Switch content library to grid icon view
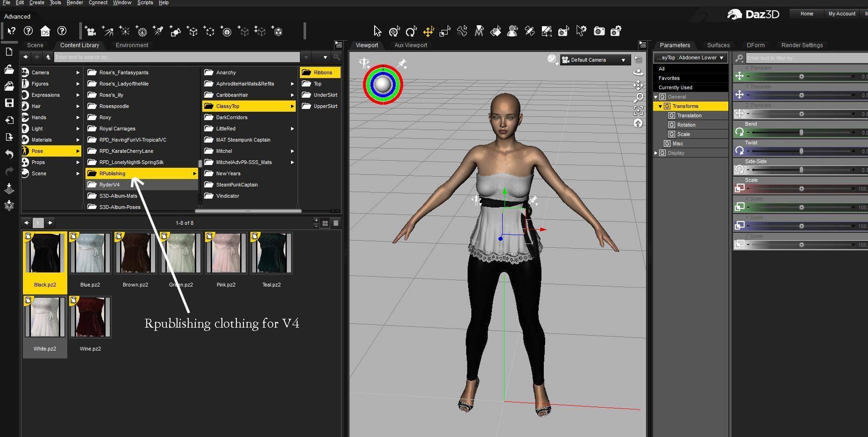This screenshot has height=437, width=868. coord(326,223)
